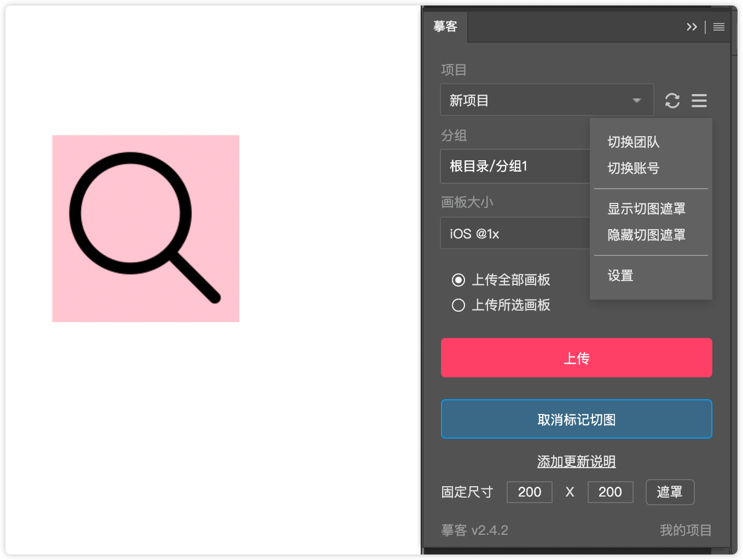Open the 新项目 project dropdown
The height and width of the screenshot is (560, 743).
click(x=546, y=99)
